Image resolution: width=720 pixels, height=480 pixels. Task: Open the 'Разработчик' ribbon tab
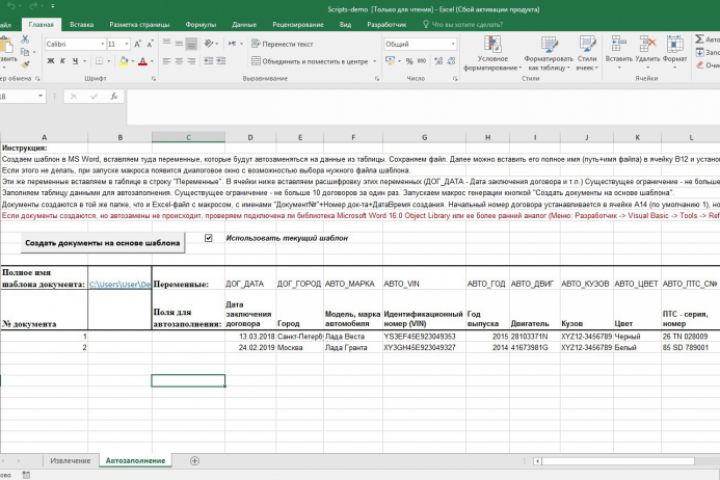[387, 24]
